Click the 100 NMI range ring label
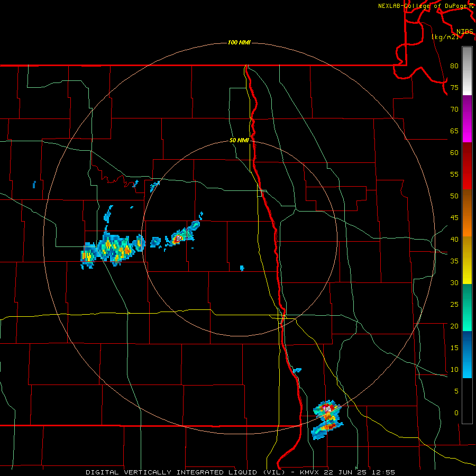The height and width of the screenshot is (476, 476). tap(239, 42)
